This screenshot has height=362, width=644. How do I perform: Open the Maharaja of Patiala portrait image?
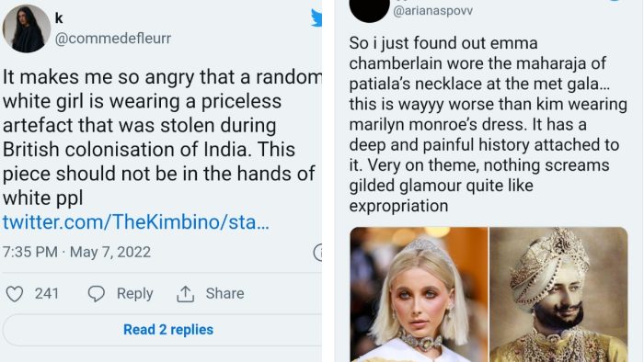click(558, 294)
